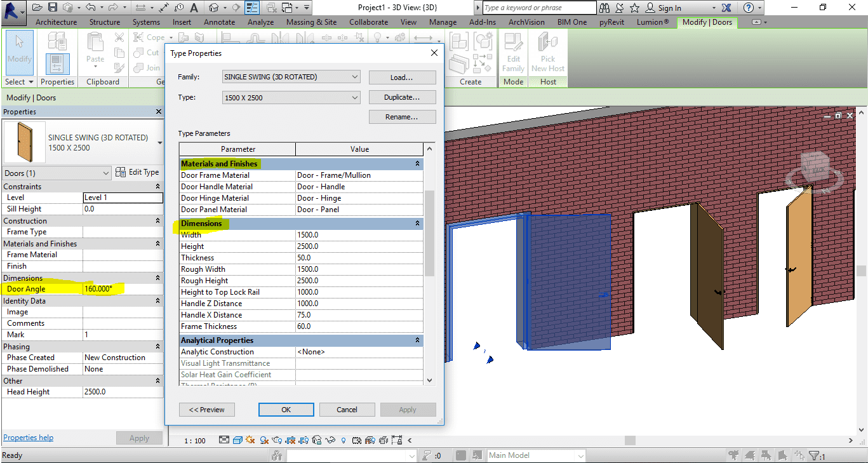Screen dimensions: 868x463
Task: Collapse the Materials and Finishes parameter group
Action: pyautogui.click(x=417, y=164)
